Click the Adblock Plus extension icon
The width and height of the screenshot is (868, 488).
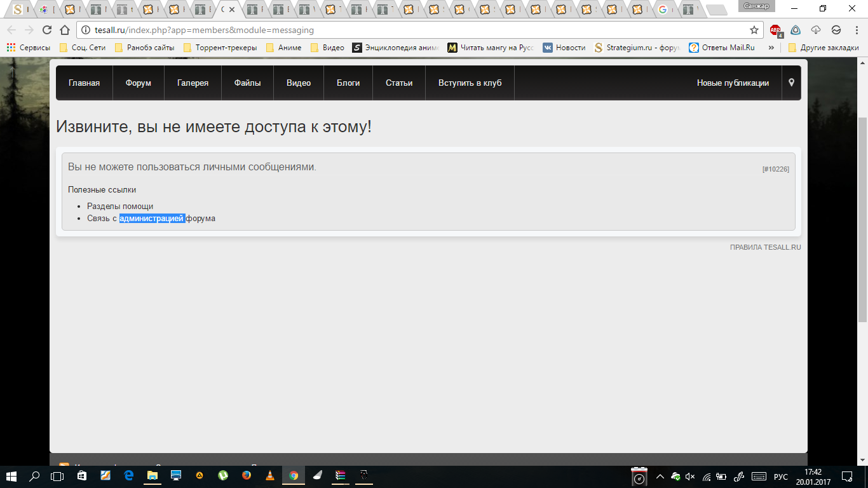[x=775, y=30]
